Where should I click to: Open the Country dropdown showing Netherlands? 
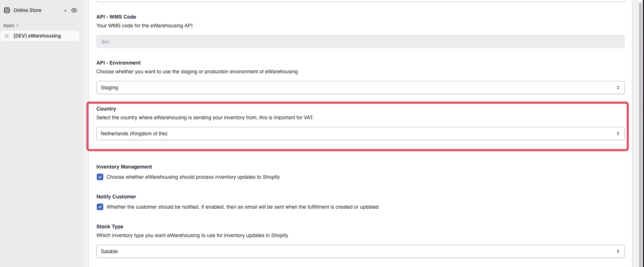click(x=360, y=133)
